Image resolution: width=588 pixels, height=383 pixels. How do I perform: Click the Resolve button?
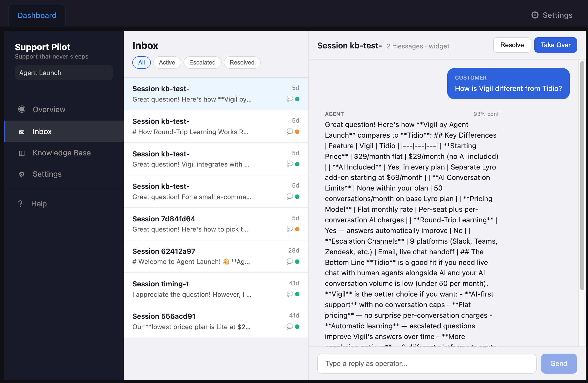click(x=512, y=45)
